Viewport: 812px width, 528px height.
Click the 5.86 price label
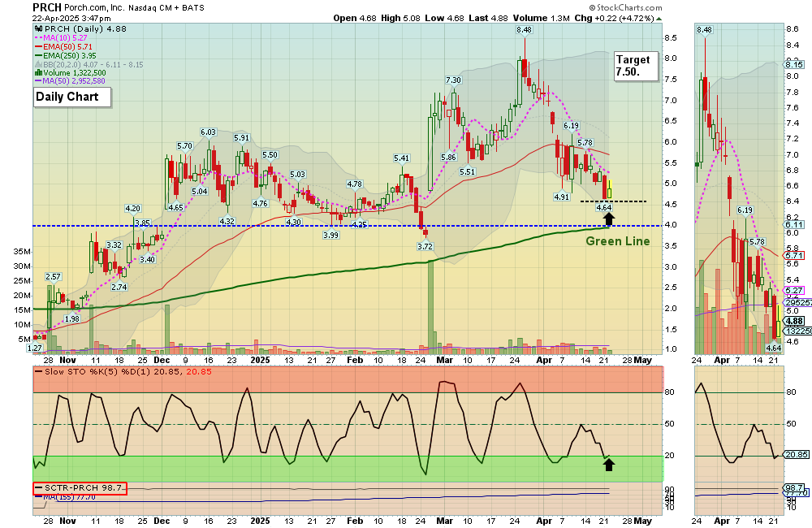coord(448,158)
